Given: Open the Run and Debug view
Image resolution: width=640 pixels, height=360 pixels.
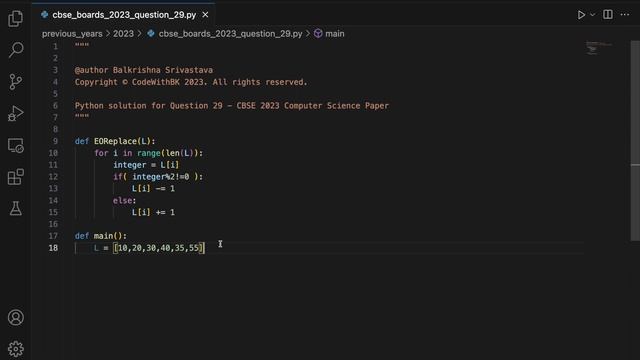Looking at the screenshot, I should click(16, 113).
